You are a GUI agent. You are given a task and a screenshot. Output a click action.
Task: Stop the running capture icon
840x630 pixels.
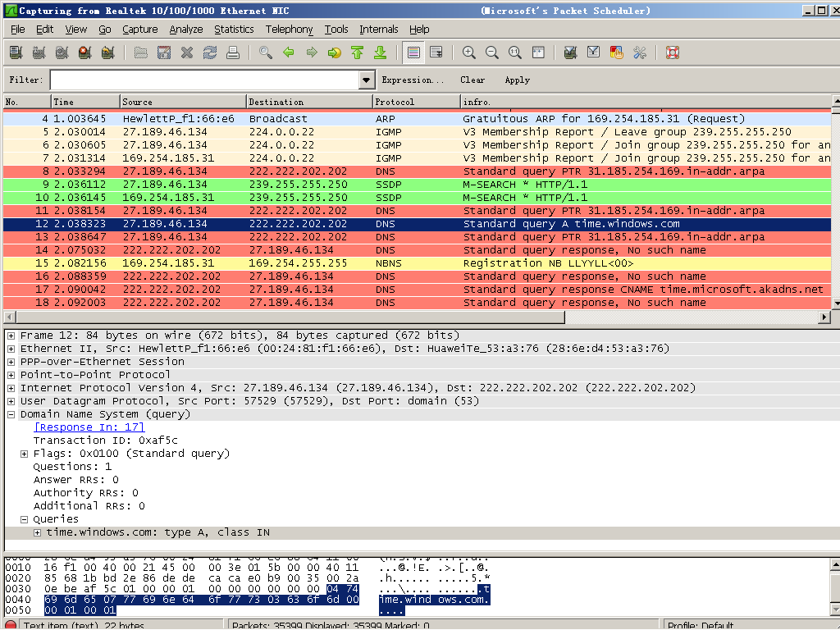pyautogui.click(x=84, y=52)
